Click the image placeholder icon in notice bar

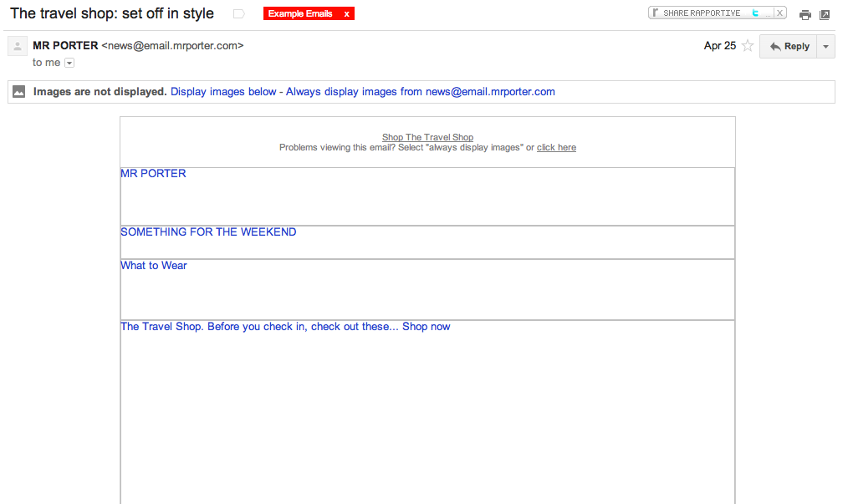19,92
